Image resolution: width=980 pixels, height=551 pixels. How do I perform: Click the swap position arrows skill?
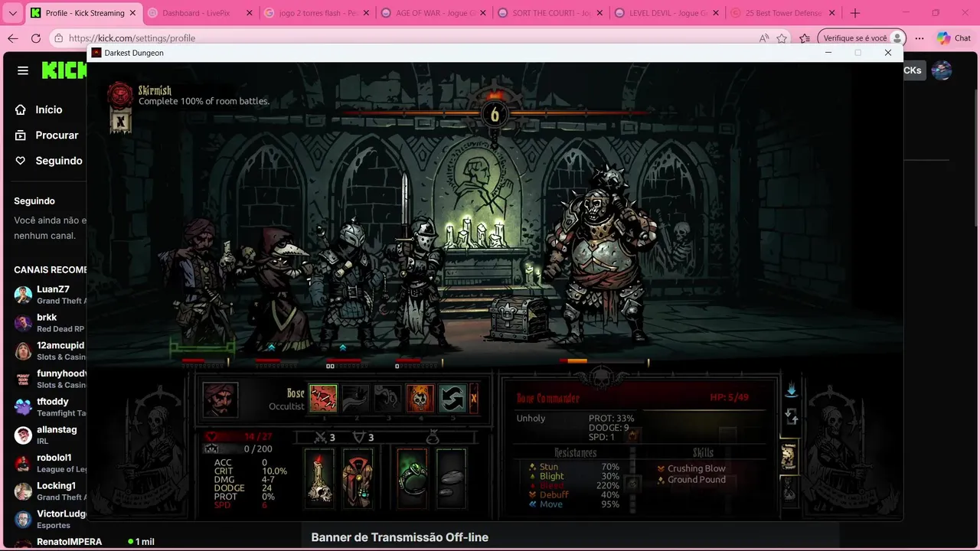click(452, 399)
